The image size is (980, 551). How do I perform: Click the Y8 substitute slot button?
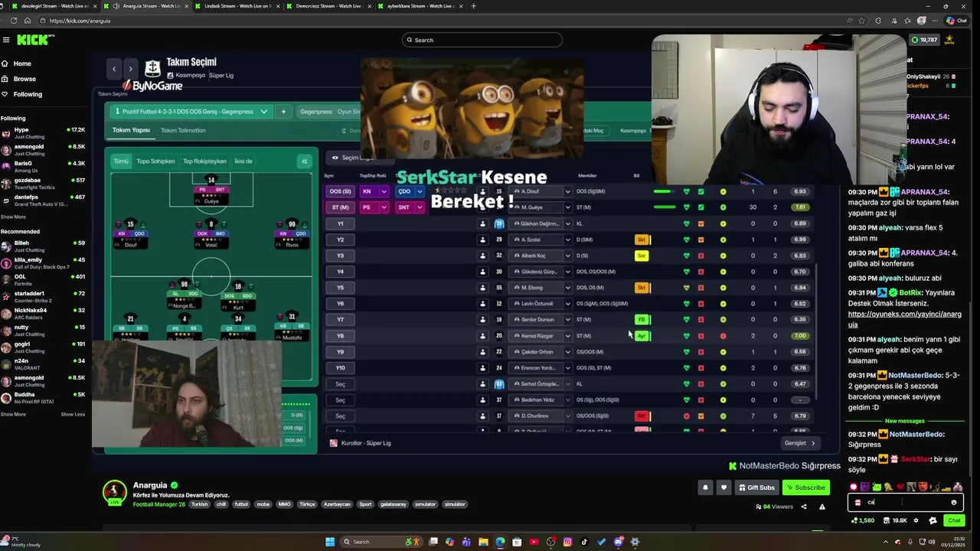pyautogui.click(x=340, y=336)
